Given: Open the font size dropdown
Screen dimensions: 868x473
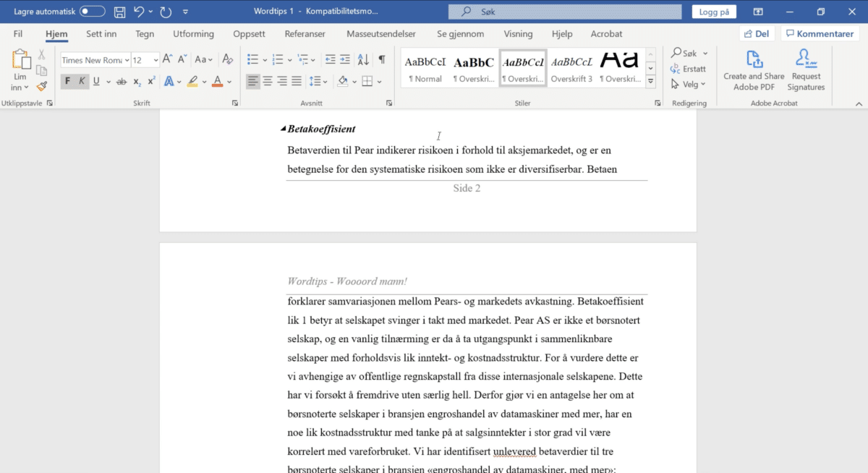Looking at the screenshot, I should 156,61.
